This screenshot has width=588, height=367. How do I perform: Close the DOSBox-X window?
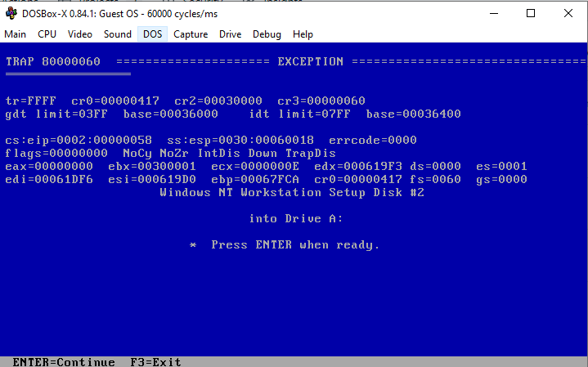point(568,14)
